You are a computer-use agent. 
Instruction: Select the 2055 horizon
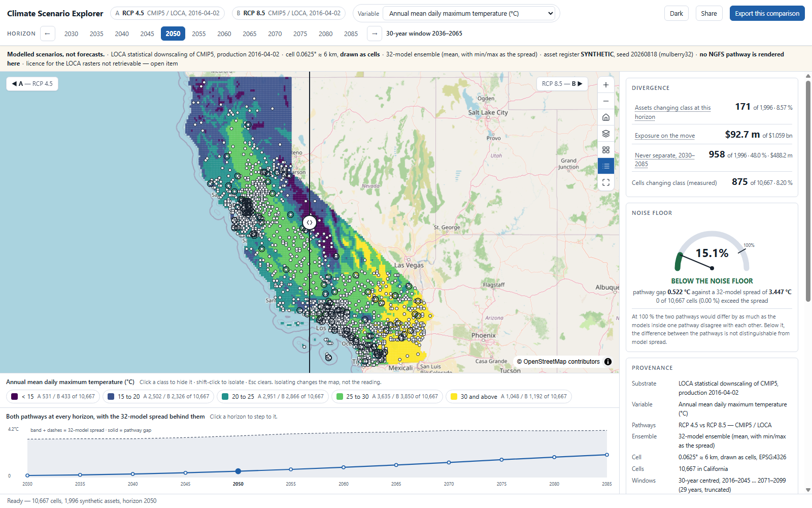(199, 34)
